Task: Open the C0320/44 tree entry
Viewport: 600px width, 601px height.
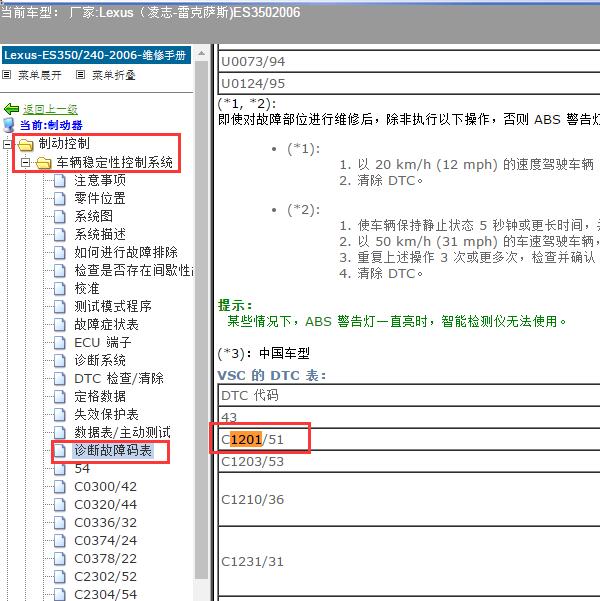Action: (105, 504)
